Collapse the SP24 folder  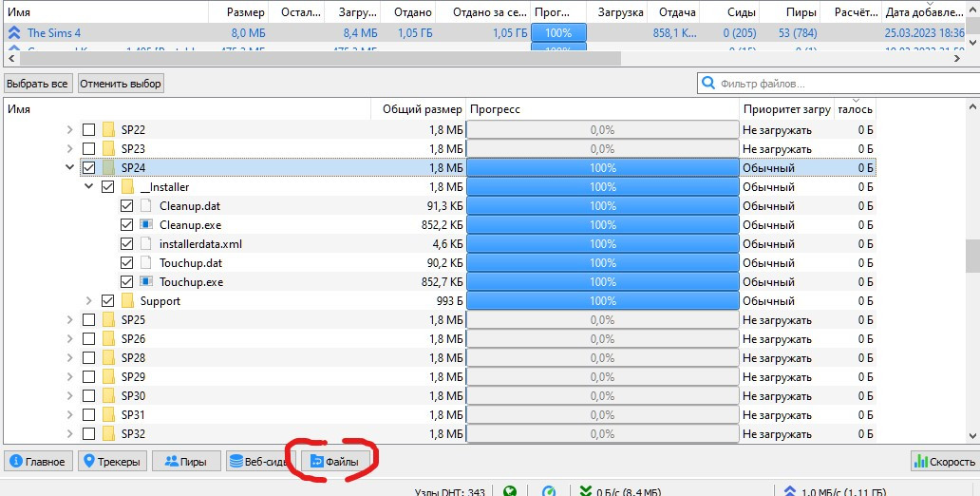(x=69, y=168)
